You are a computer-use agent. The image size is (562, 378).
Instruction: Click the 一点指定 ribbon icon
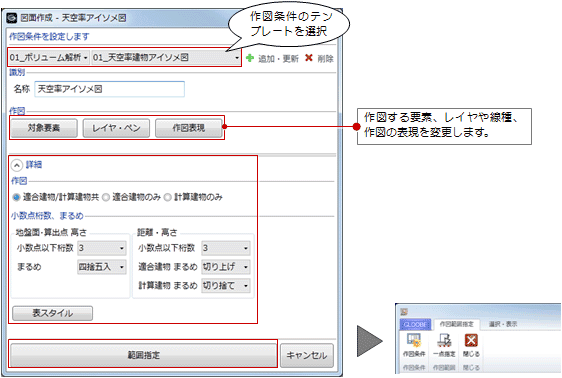coord(444,345)
